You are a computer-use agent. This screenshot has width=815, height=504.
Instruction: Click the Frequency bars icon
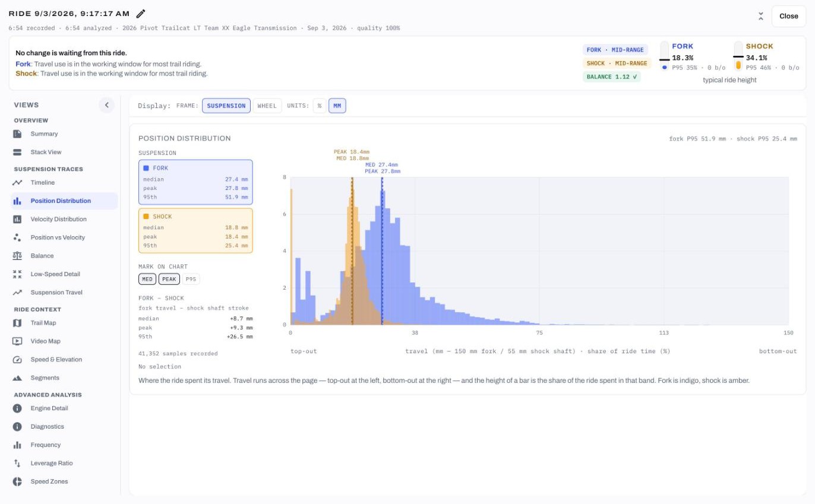[x=17, y=445]
